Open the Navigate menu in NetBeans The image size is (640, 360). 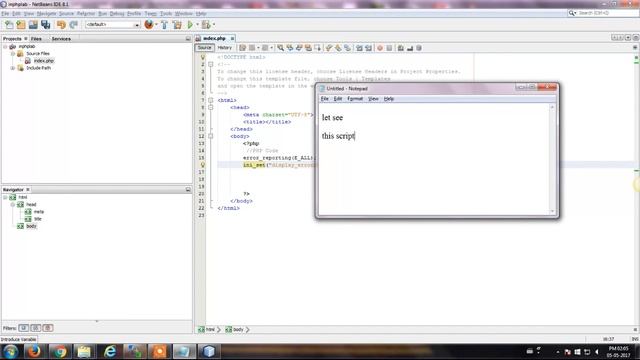47,13
